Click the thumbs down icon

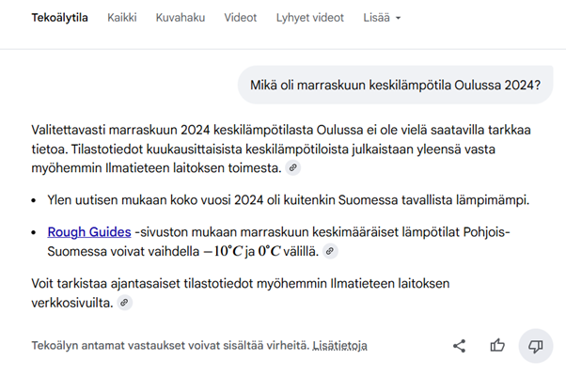tap(536, 346)
